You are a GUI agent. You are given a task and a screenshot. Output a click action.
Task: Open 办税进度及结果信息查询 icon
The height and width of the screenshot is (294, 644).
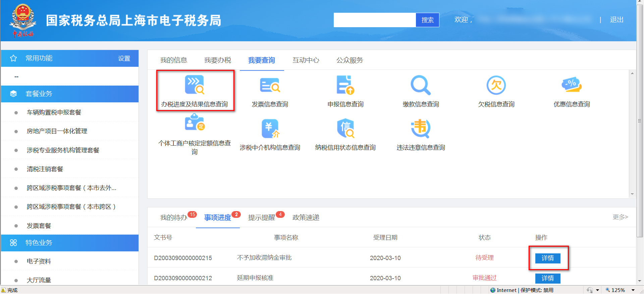195,85
